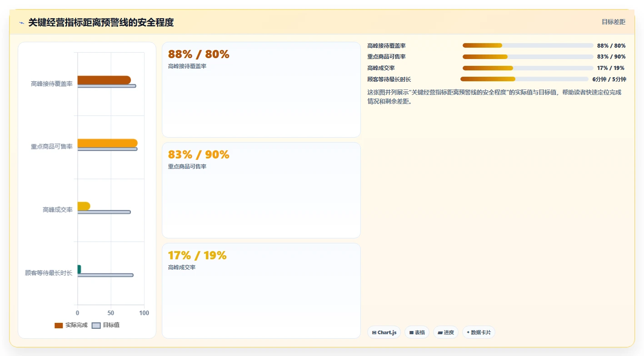The height and width of the screenshot is (356, 644).
Task: Click the yellow actual bar for 高峰成交率
Action: point(84,206)
